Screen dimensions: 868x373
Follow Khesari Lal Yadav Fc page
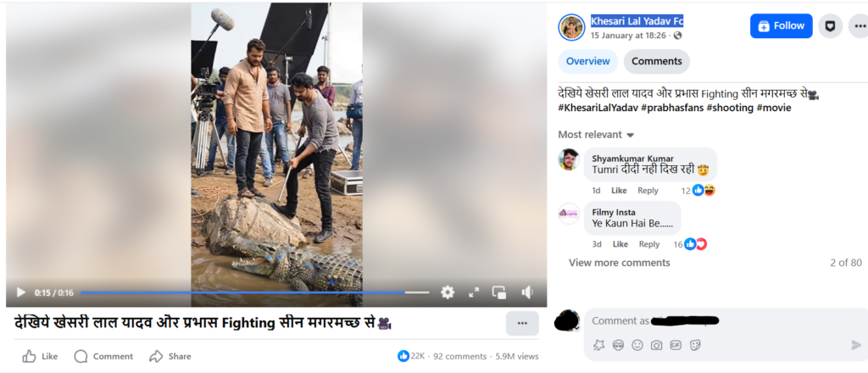(781, 26)
